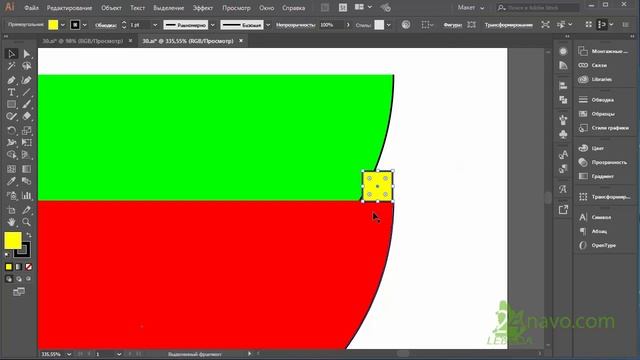
Task: Open the Обводка (Stroke) panel
Action: pos(603,100)
